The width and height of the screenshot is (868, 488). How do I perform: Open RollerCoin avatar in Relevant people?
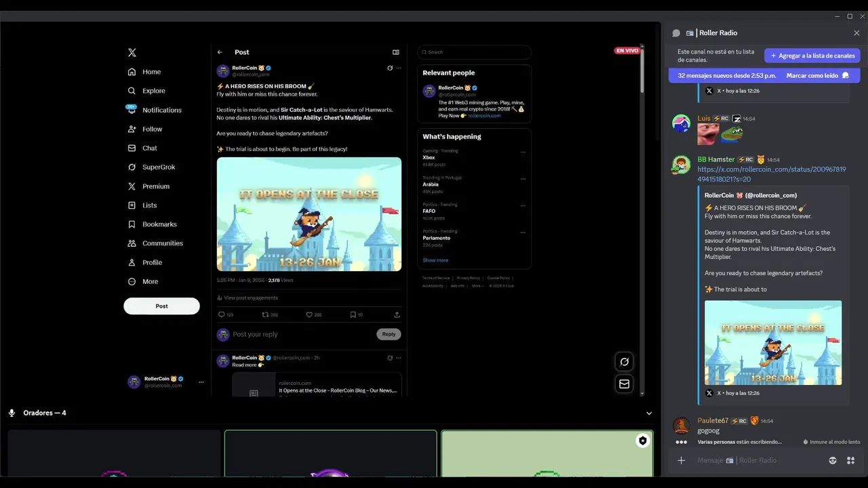tap(429, 91)
